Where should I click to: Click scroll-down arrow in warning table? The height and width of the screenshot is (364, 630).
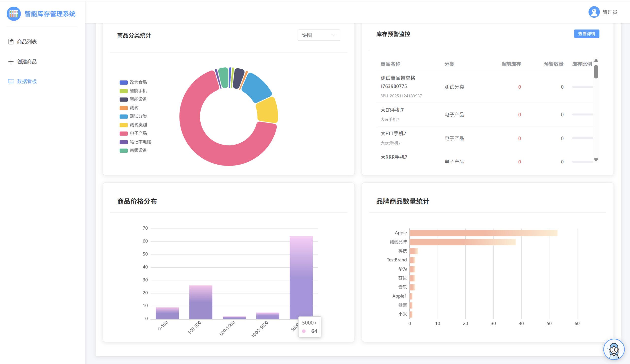tap(596, 160)
